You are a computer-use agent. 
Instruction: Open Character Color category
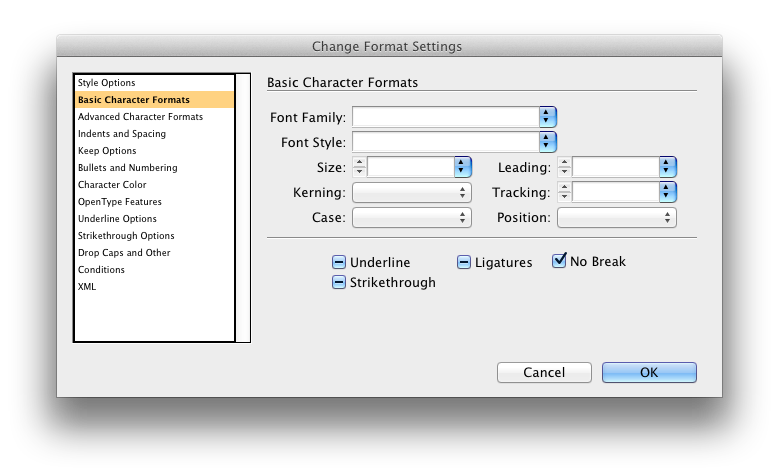tap(154, 184)
